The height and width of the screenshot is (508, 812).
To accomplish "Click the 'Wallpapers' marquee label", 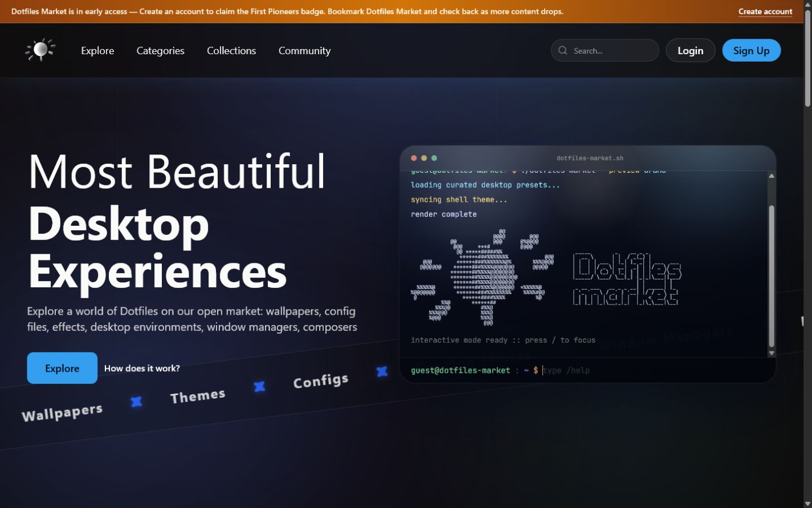I will [62, 412].
